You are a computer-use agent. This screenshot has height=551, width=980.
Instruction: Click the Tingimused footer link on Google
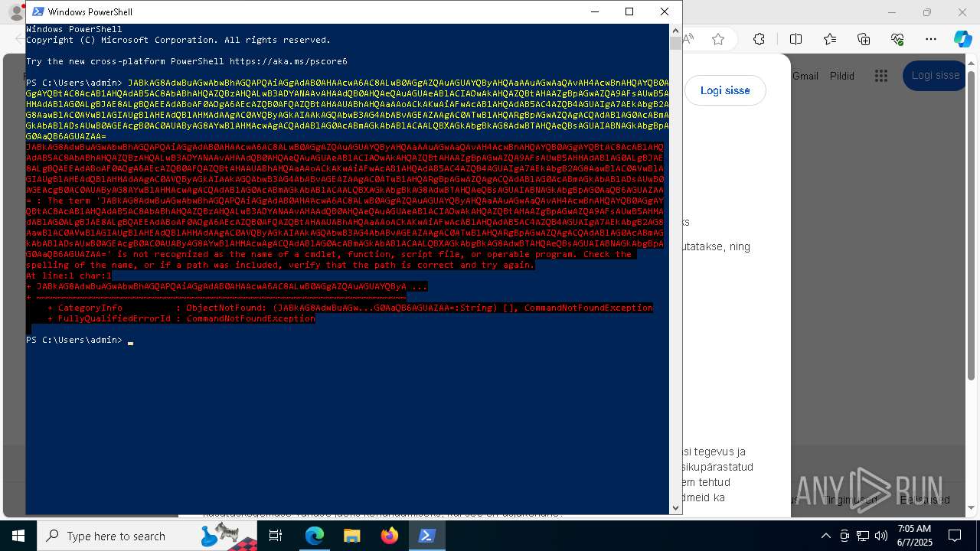[x=850, y=500]
